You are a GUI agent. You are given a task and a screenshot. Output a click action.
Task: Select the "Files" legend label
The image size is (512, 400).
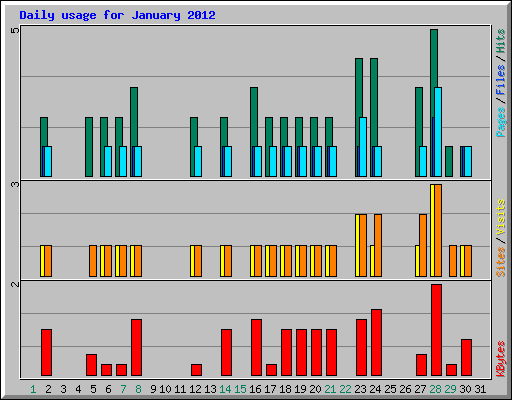(500, 79)
